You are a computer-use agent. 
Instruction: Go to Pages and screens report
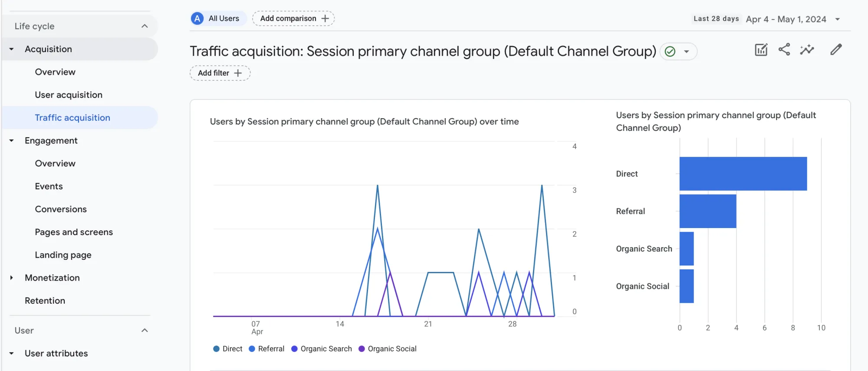click(74, 232)
